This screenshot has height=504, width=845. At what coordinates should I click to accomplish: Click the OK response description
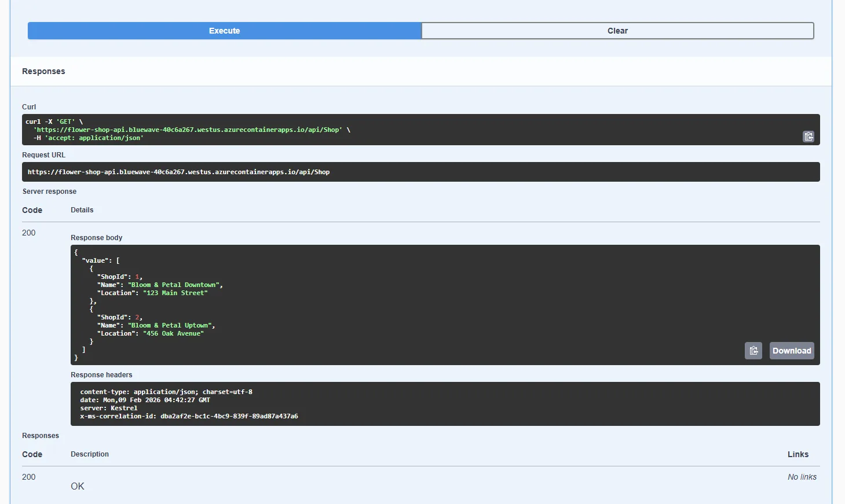(78, 486)
